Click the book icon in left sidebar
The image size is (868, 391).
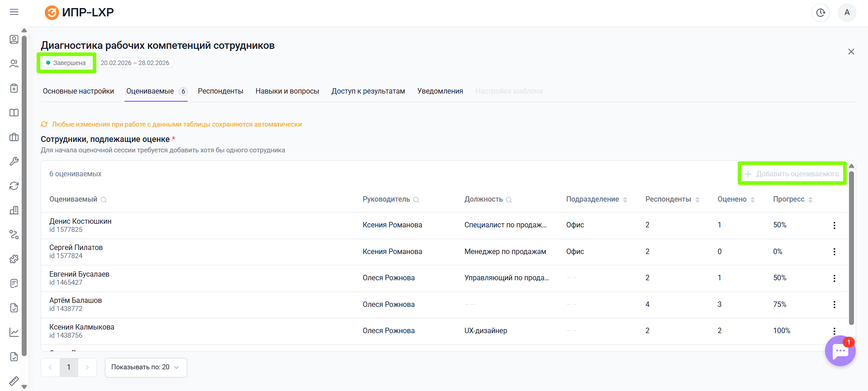tap(14, 113)
